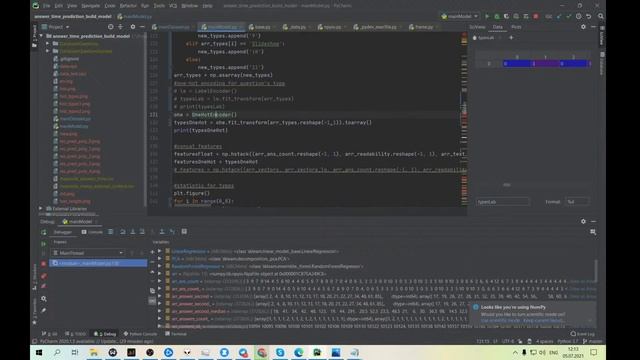The image size is (640, 360).
Task: Switch to the Plots tab in SciView
Action: pos(516,27)
